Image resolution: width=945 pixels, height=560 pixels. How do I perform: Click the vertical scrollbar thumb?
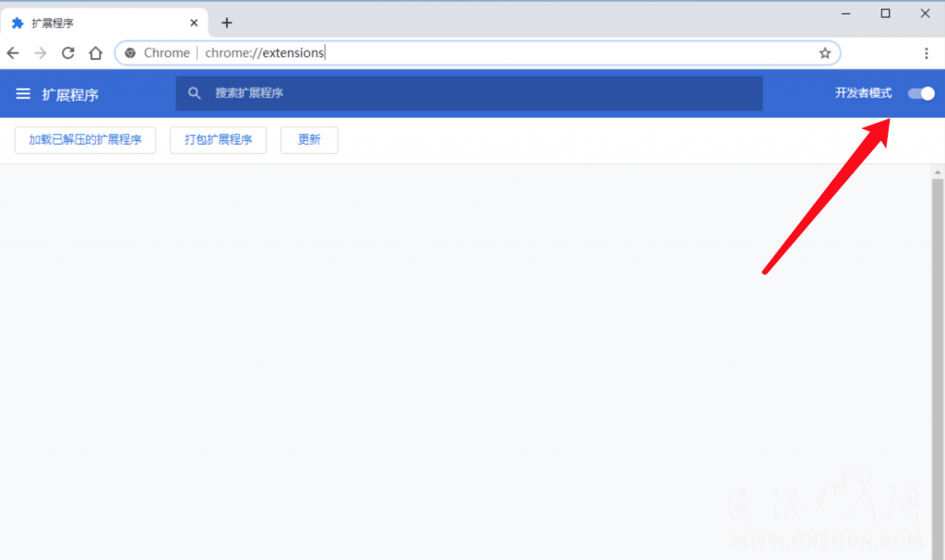point(938,368)
